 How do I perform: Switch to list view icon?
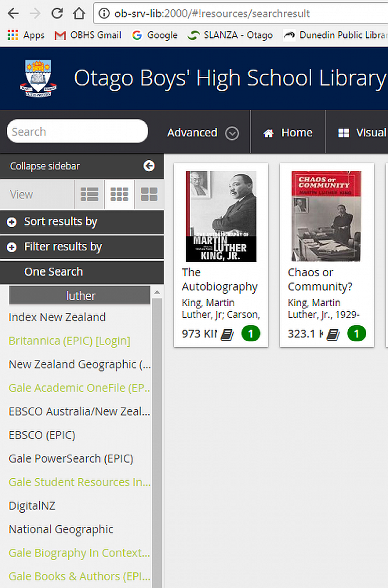[89, 194]
